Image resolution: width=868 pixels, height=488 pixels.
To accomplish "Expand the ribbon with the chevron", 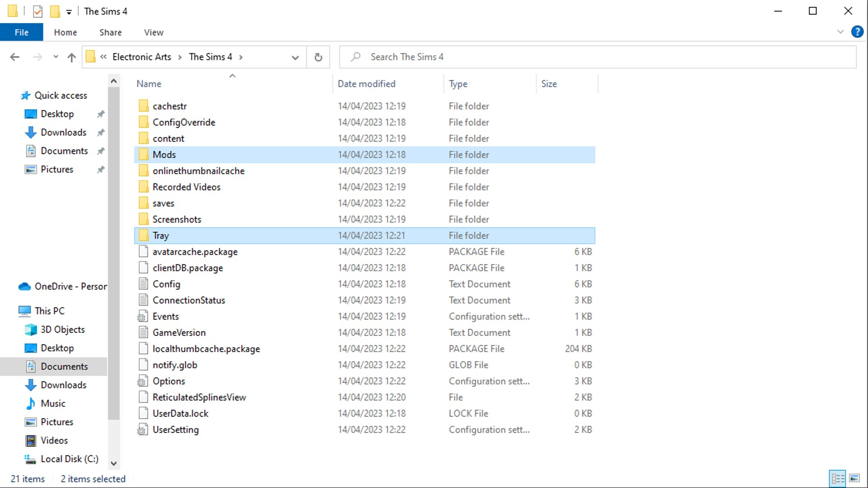I will 840,32.
